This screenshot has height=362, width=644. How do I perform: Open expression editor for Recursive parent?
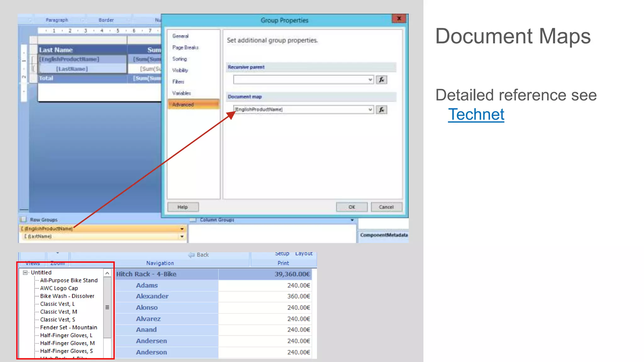coord(381,80)
